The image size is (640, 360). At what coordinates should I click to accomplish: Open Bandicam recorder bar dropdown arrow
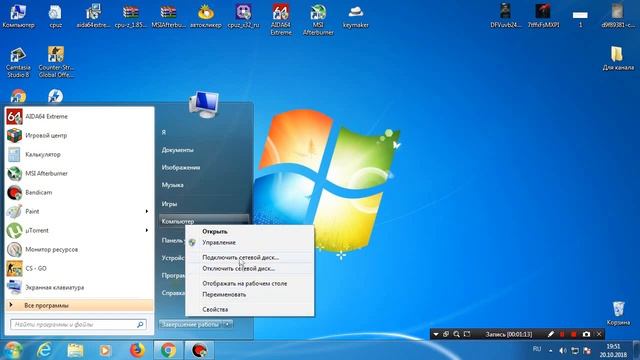pyautogui.click(x=436, y=334)
